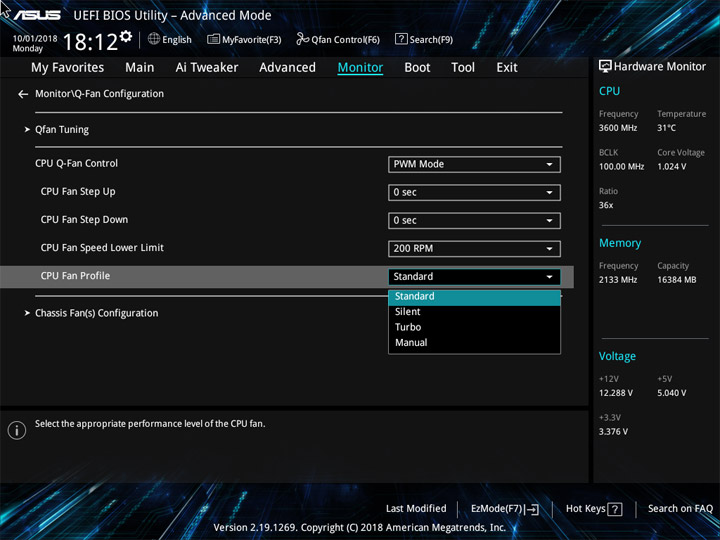The image size is (720, 540).
Task: Click the Memory section heading
Action: pyautogui.click(x=620, y=243)
